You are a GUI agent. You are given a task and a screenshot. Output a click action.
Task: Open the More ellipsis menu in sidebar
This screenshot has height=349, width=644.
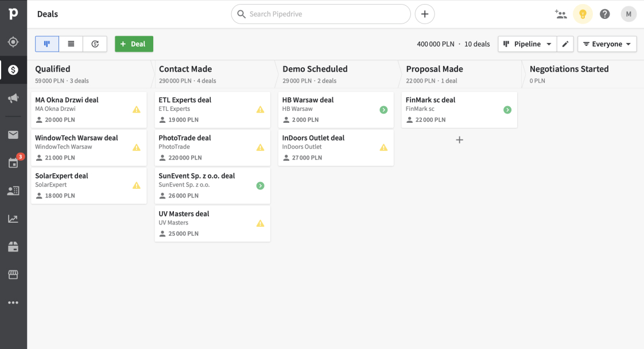click(13, 303)
